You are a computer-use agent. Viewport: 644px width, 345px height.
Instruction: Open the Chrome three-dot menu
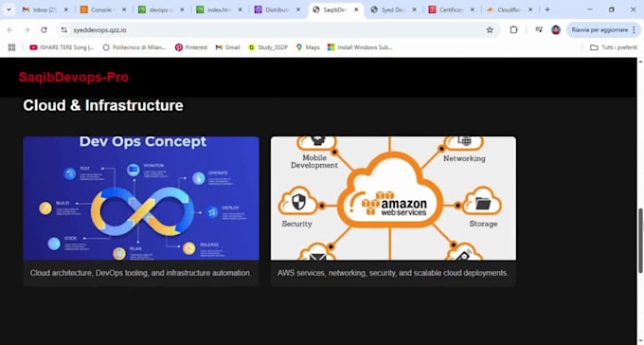point(635,30)
